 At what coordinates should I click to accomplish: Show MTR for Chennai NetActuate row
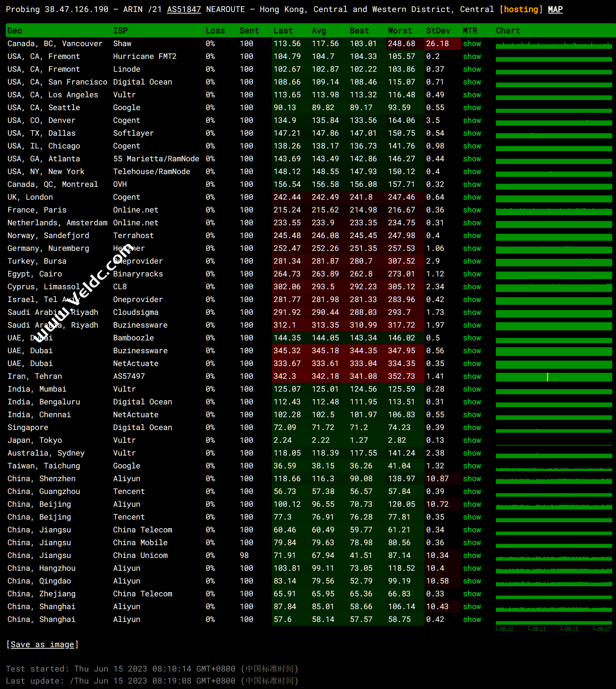(472, 415)
